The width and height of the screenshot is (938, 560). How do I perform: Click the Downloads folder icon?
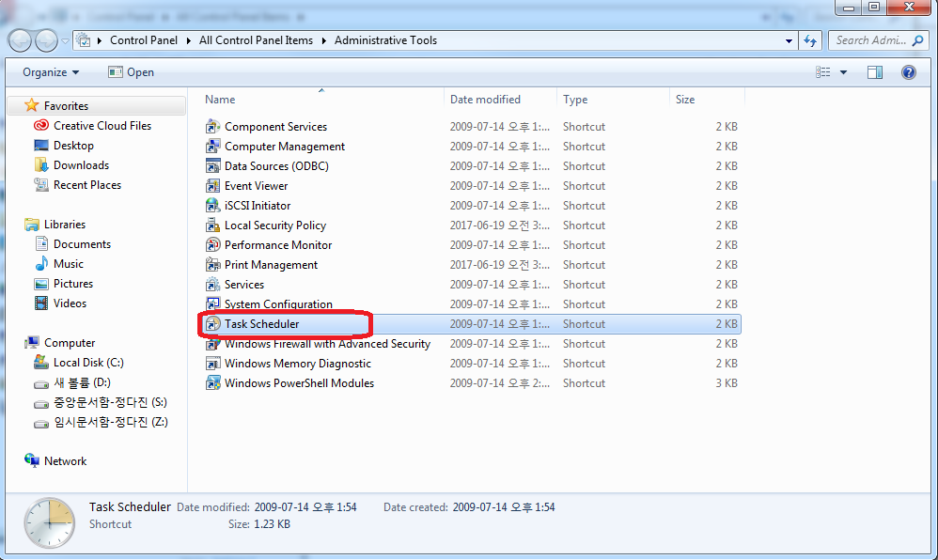click(41, 165)
